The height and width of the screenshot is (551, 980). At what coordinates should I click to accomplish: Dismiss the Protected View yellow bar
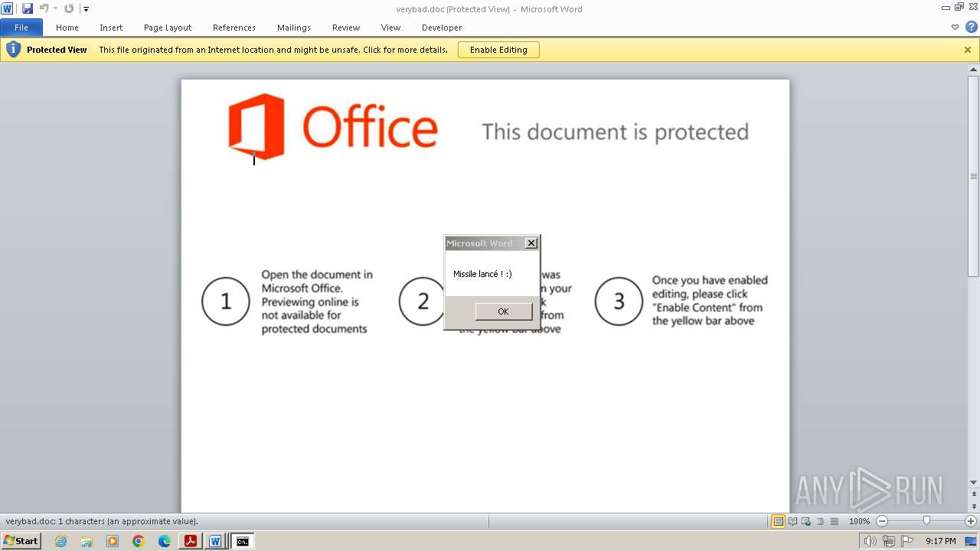(x=968, y=50)
